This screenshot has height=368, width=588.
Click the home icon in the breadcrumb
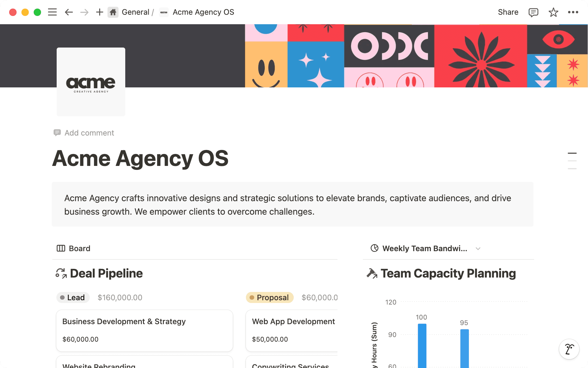coord(113,12)
